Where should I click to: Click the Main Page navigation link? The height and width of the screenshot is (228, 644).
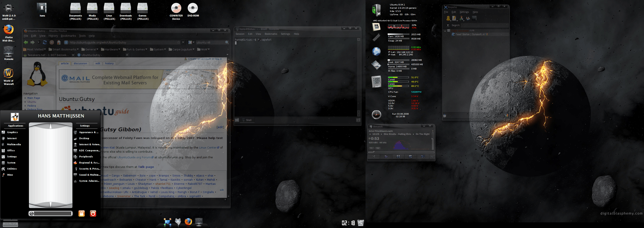(34, 98)
